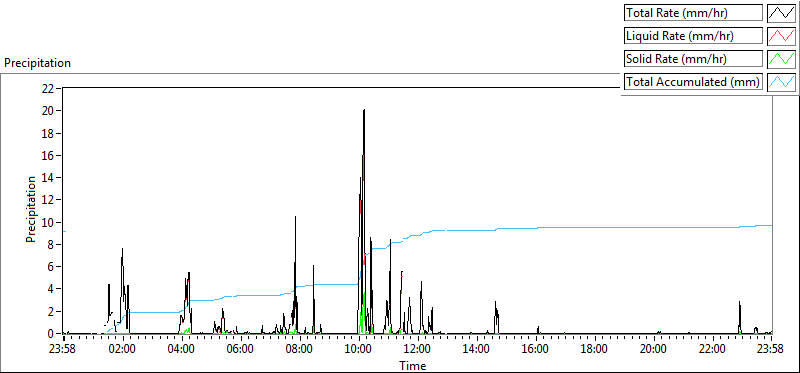
Task: Click the Y-axis minimum value 0
Action: [51, 334]
